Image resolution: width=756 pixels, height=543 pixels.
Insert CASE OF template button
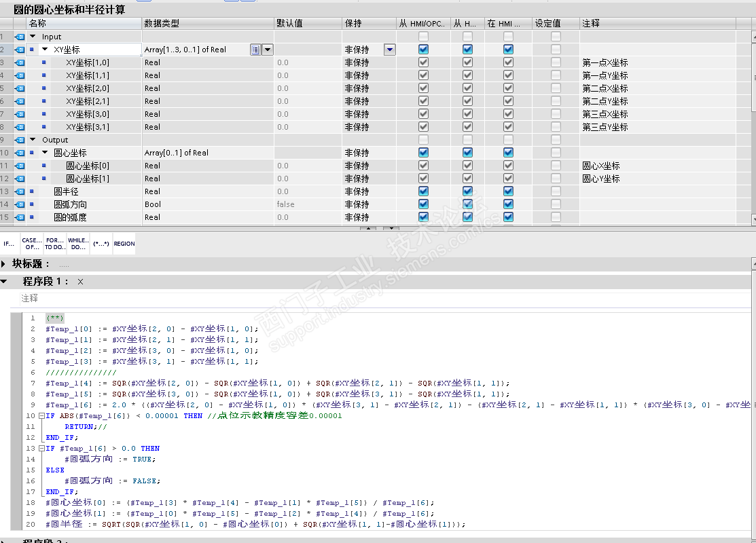pyautogui.click(x=32, y=244)
